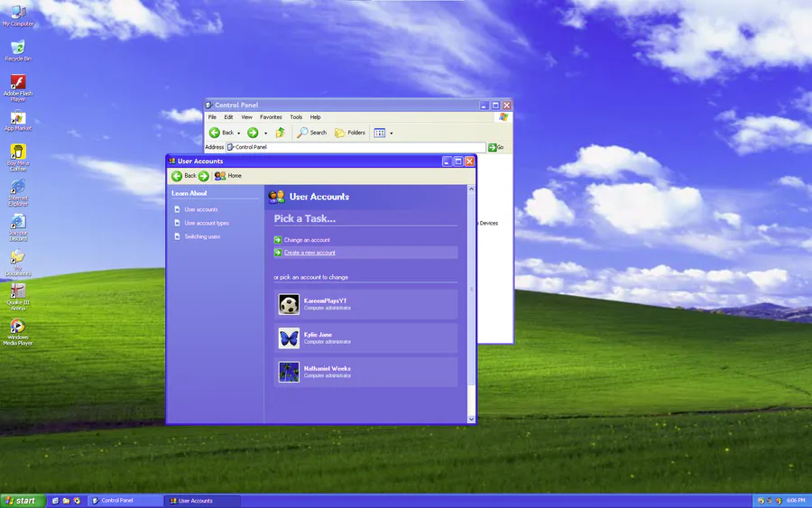This screenshot has width=812, height=508.
Task: Open the Switching users help topic
Action: 202,236
